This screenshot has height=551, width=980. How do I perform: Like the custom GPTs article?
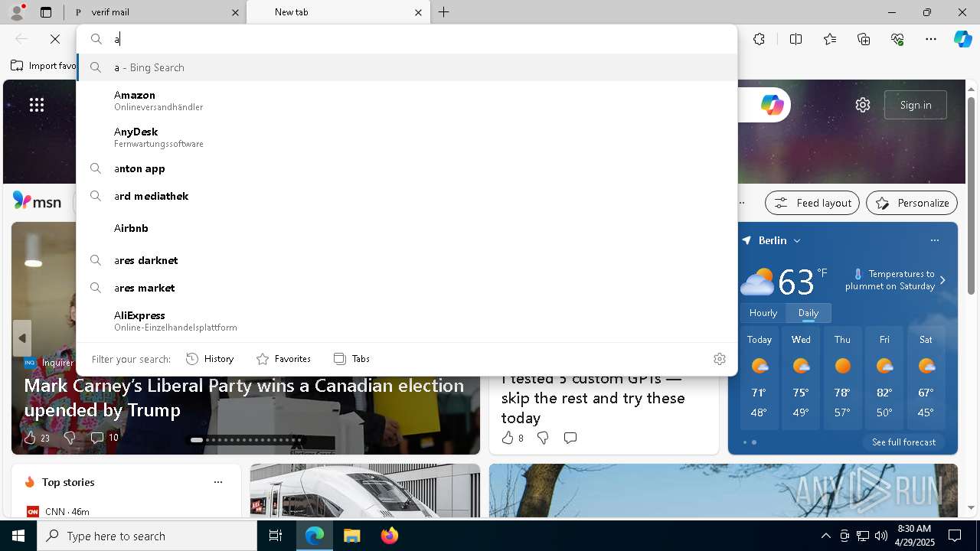(x=512, y=438)
